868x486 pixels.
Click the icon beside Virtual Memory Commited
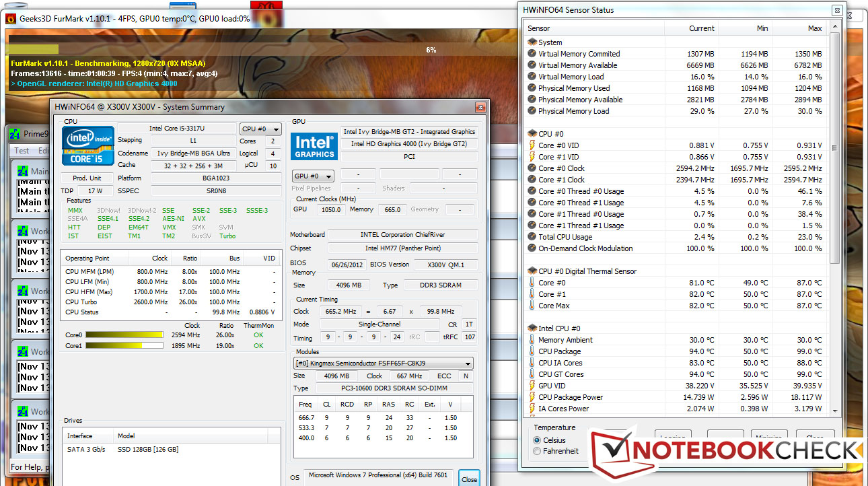(532, 54)
